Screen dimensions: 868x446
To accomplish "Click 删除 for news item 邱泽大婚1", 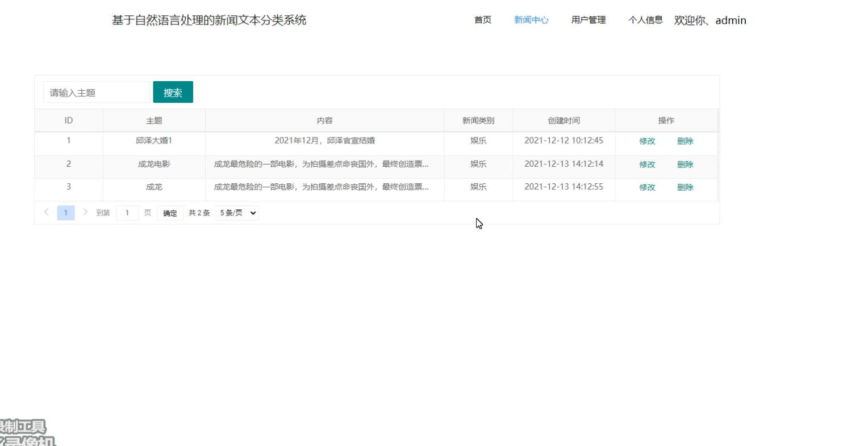I will (685, 141).
